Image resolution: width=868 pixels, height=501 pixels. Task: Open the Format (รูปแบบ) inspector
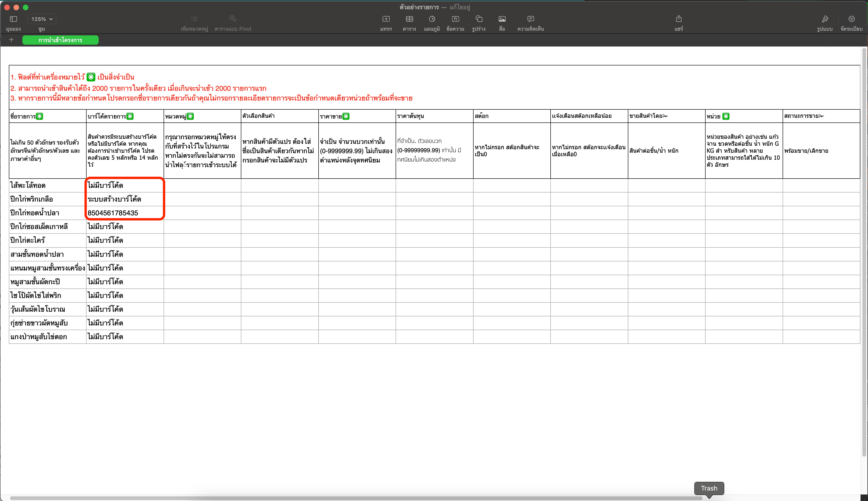pos(825,19)
